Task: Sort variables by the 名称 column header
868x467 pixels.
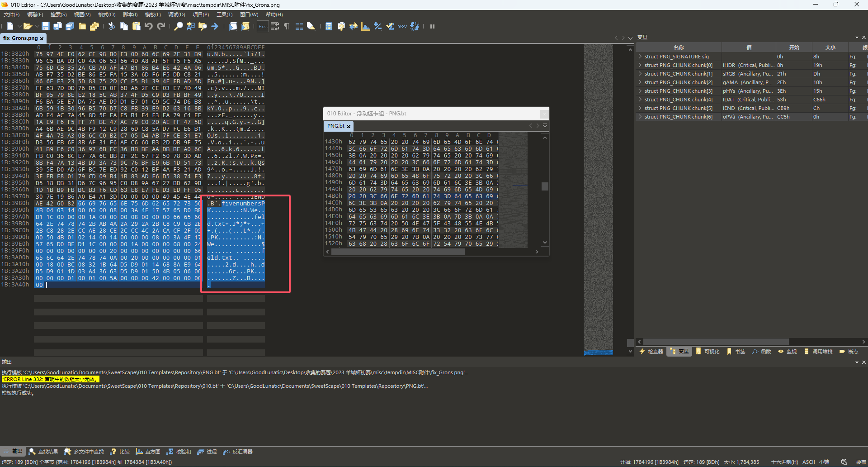Action: [679, 48]
